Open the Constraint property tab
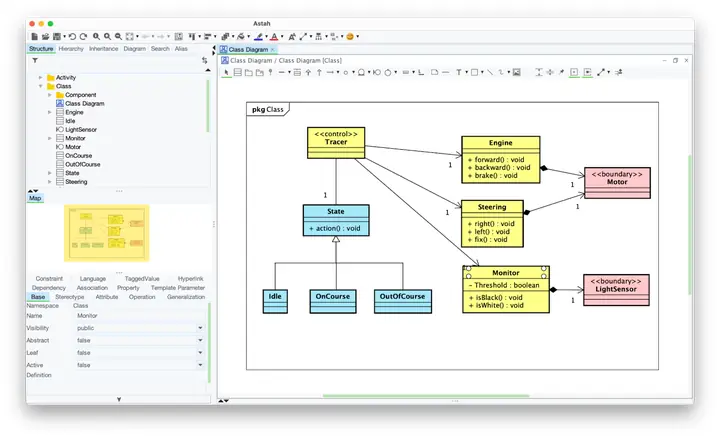720x439 pixels. pyautogui.click(x=49, y=279)
